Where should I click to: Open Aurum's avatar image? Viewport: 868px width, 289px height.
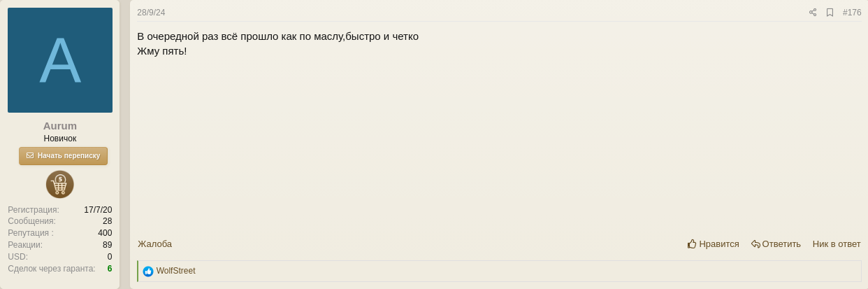pyautogui.click(x=60, y=60)
